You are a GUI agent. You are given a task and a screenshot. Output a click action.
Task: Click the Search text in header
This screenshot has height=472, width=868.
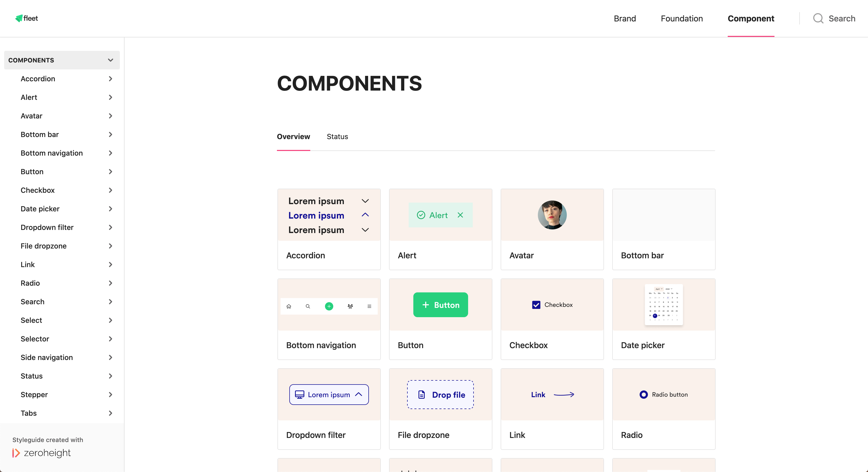(842, 19)
